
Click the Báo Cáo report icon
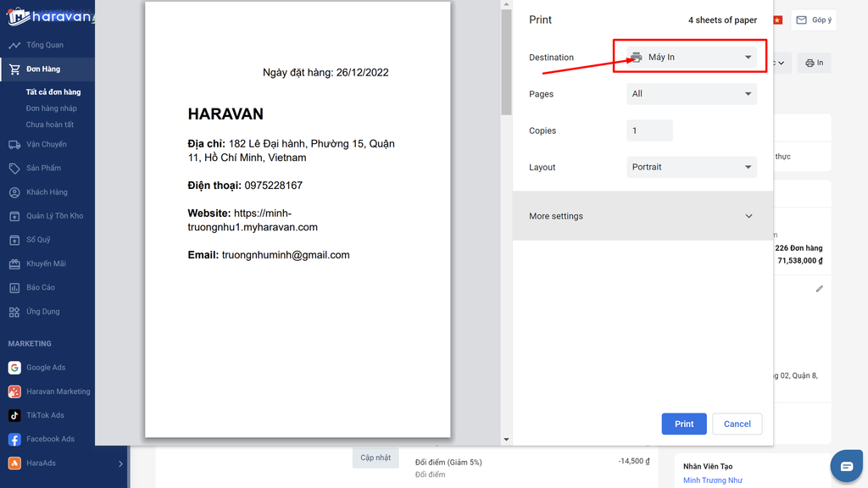[14, 288]
